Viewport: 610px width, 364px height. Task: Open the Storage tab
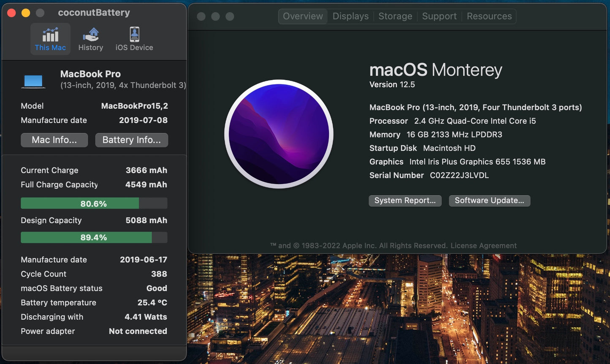pos(395,16)
